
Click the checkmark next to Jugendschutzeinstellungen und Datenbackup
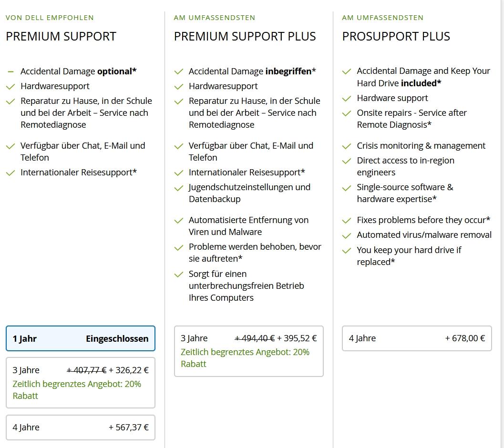[x=179, y=188]
